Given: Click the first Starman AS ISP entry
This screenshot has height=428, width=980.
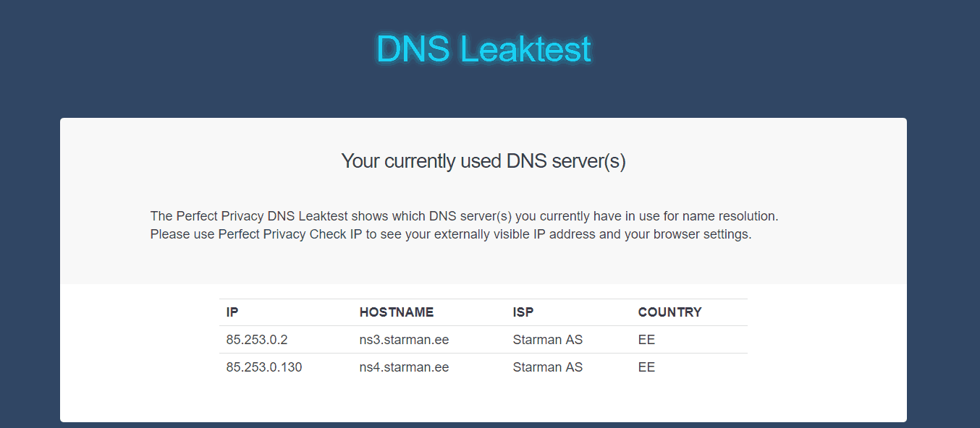Looking at the screenshot, I should coord(548,339).
